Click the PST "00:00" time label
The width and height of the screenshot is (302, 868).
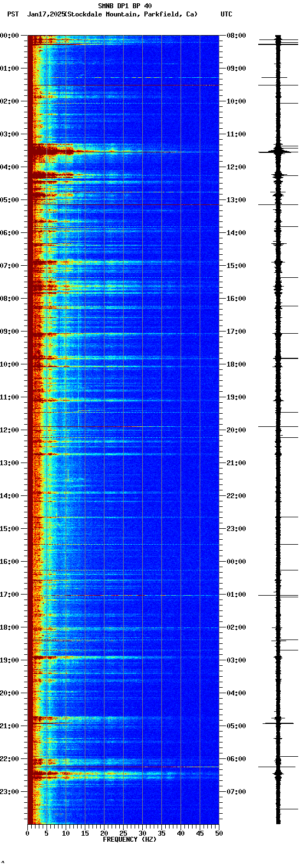point(9,36)
